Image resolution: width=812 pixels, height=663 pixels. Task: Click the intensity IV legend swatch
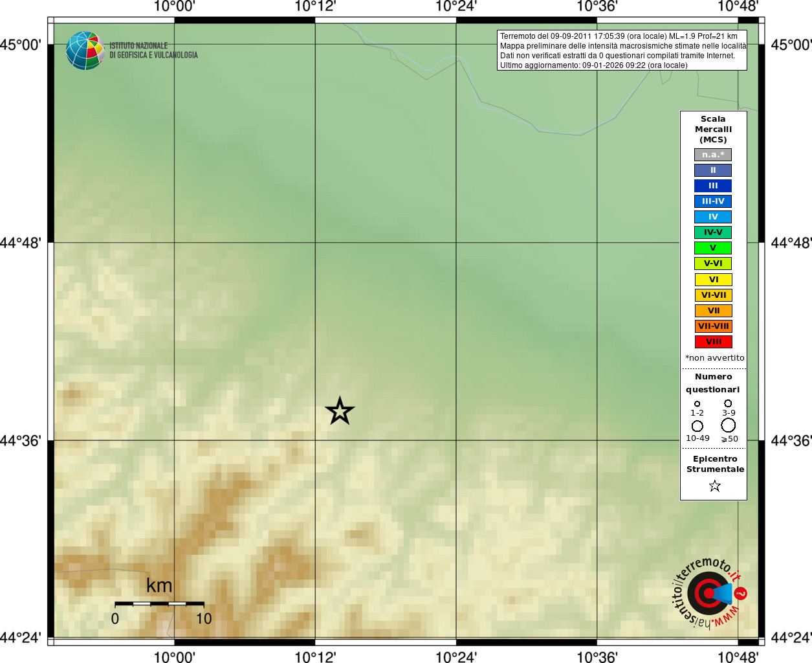click(713, 217)
